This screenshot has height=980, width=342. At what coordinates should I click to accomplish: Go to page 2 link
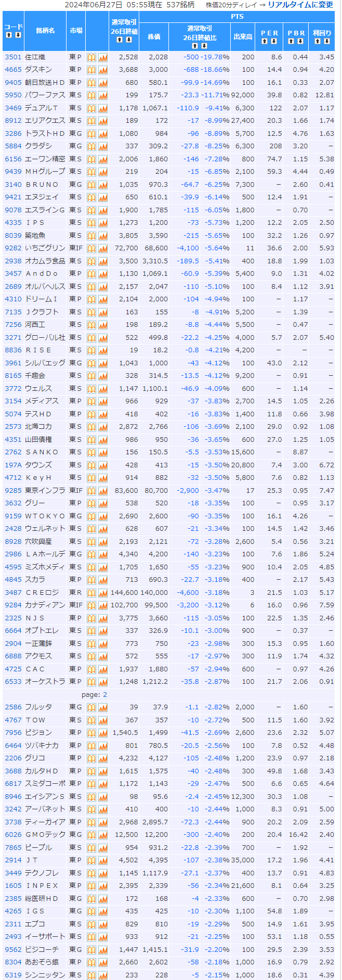coord(105,695)
